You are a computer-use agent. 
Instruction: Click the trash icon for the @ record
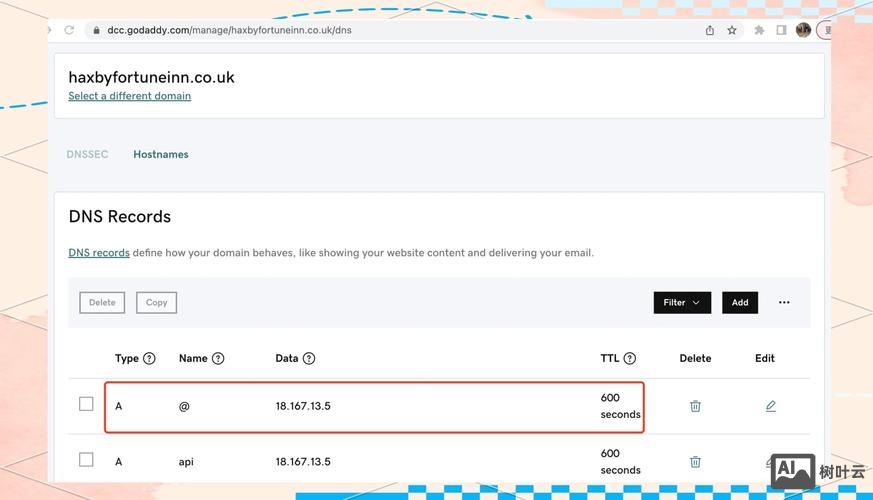(x=695, y=406)
